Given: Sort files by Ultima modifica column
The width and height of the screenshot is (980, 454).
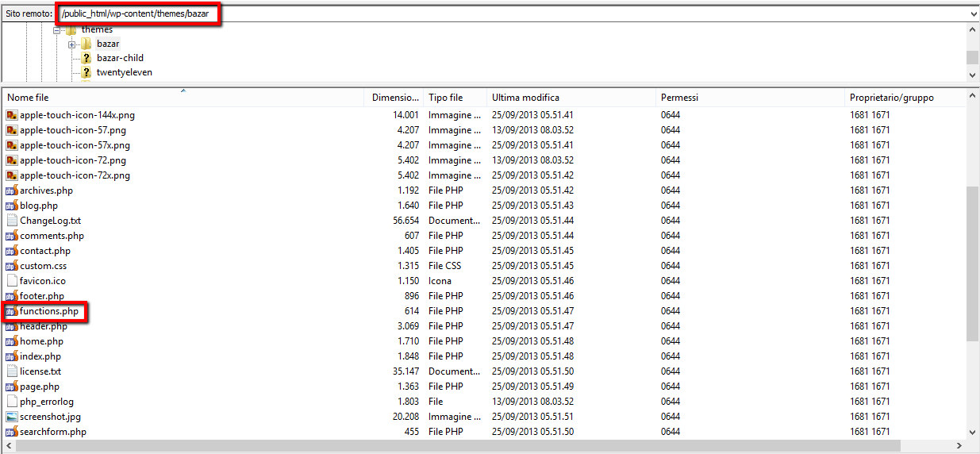Looking at the screenshot, I should coord(571,98).
